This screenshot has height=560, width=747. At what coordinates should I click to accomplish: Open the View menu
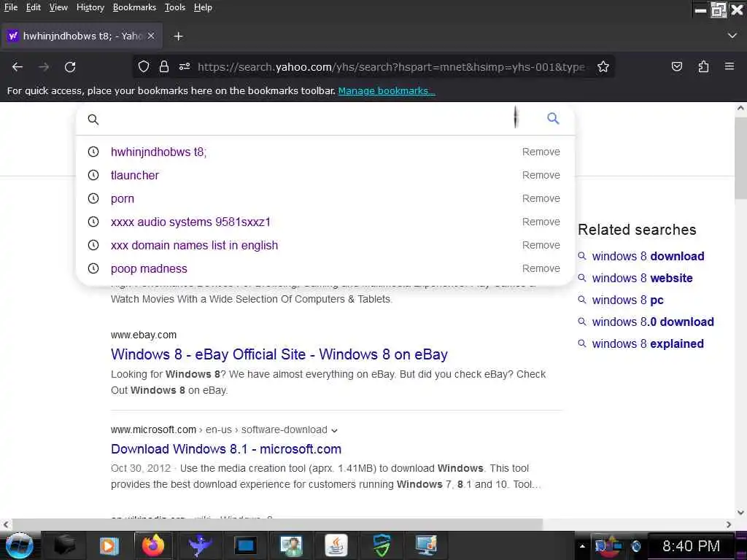(x=58, y=7)
